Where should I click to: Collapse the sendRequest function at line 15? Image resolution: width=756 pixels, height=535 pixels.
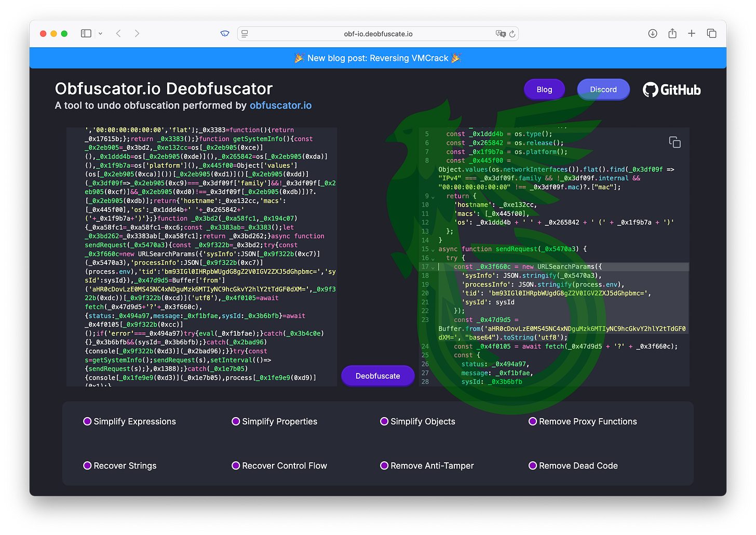433,249
